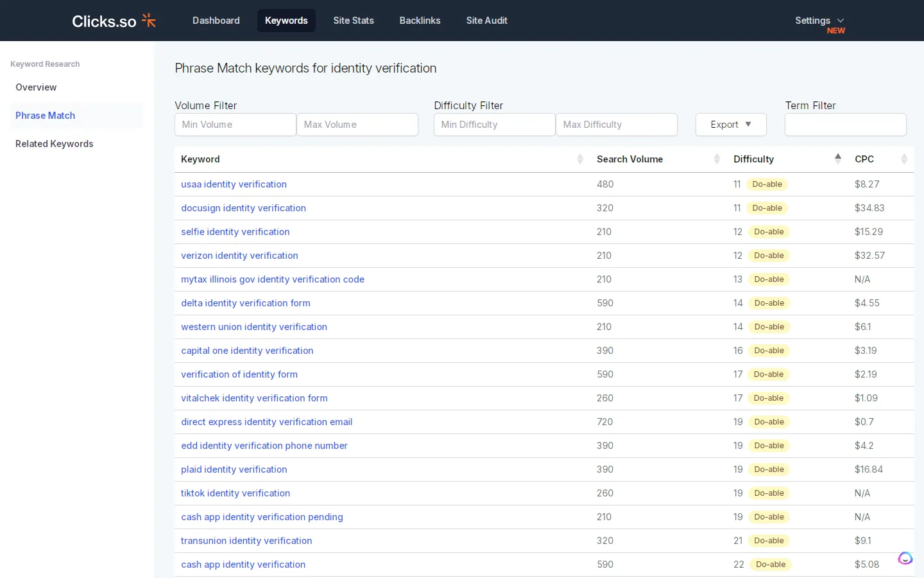924x578 pixels.
Task: Sort by Keyword column arrows
Action: pyautogui.click(x=580, y=159)
